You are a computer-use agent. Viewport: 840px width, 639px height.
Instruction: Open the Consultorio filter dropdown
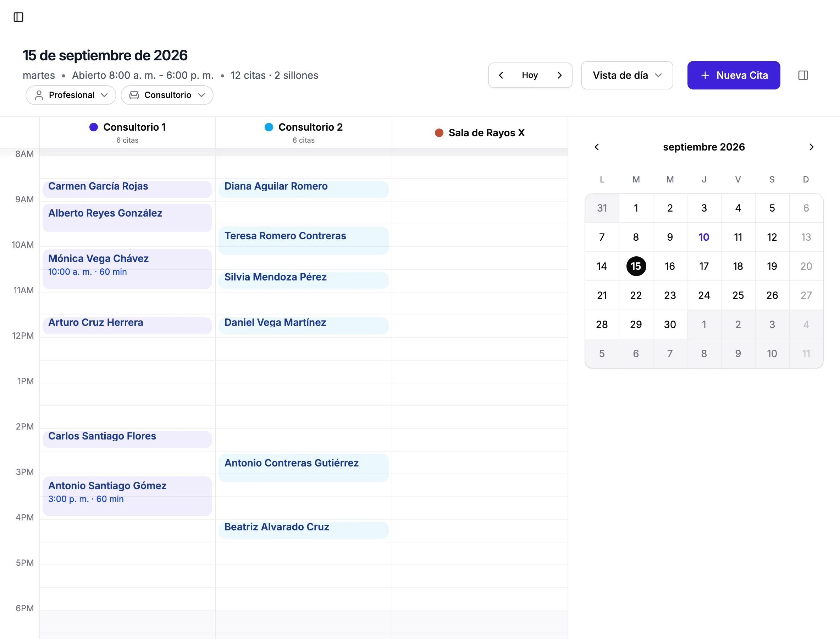tap(167, 95)
